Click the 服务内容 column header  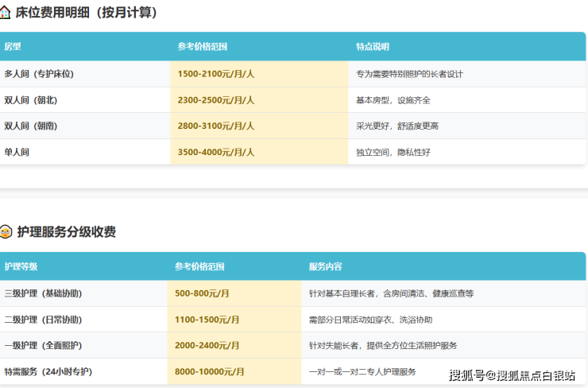coord(326,266)
